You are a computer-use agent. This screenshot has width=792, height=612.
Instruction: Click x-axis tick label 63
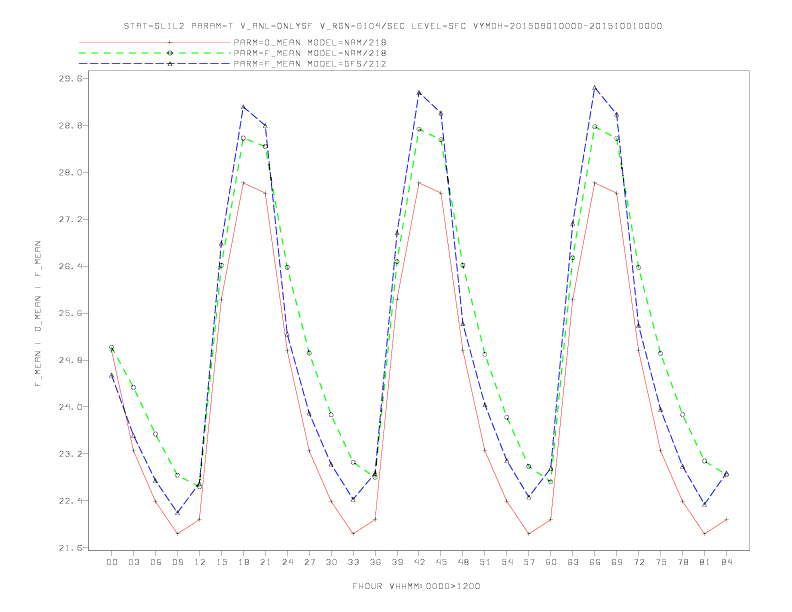(x=573, y=562)
